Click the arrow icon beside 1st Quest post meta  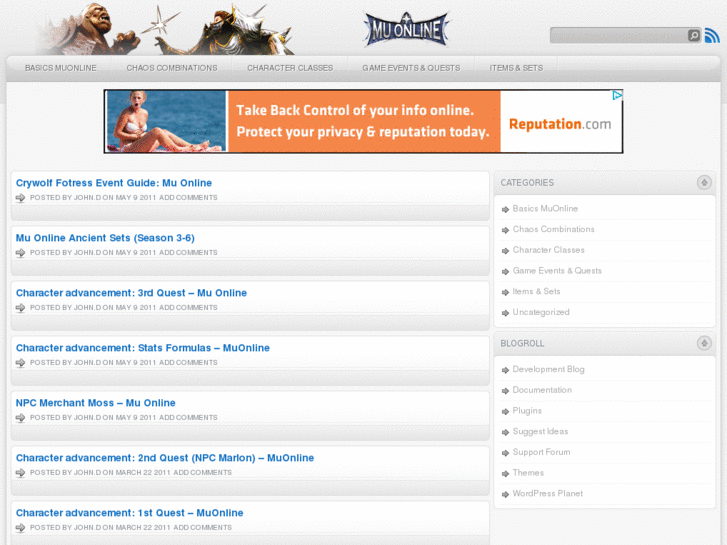pos(20,528)
